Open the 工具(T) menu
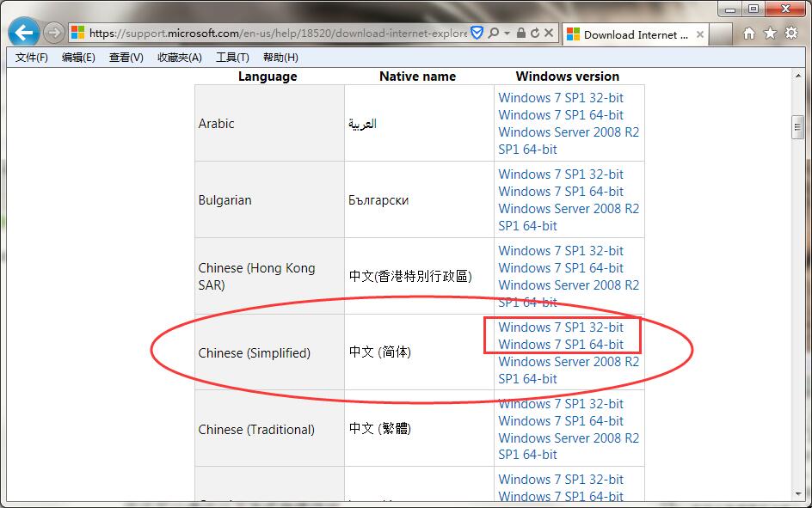Viewport: 812px width, 508px height. [x=232, y=58]
